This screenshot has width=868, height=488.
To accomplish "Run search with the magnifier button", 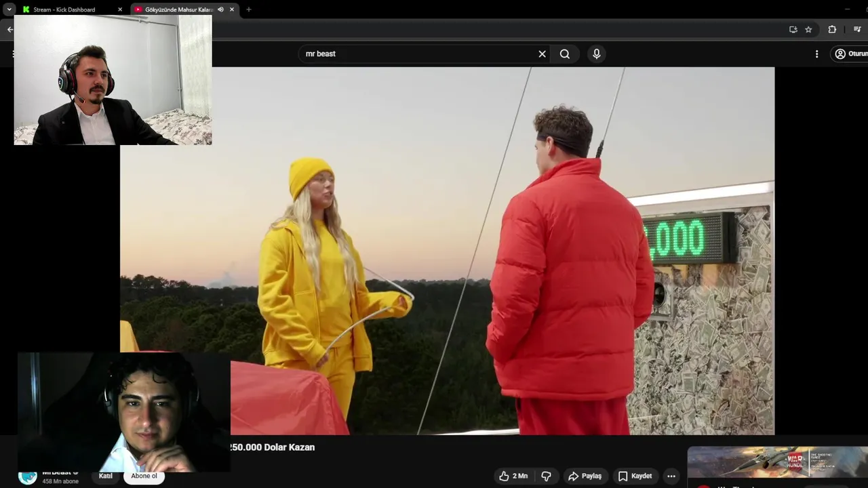I will (565, 54).
